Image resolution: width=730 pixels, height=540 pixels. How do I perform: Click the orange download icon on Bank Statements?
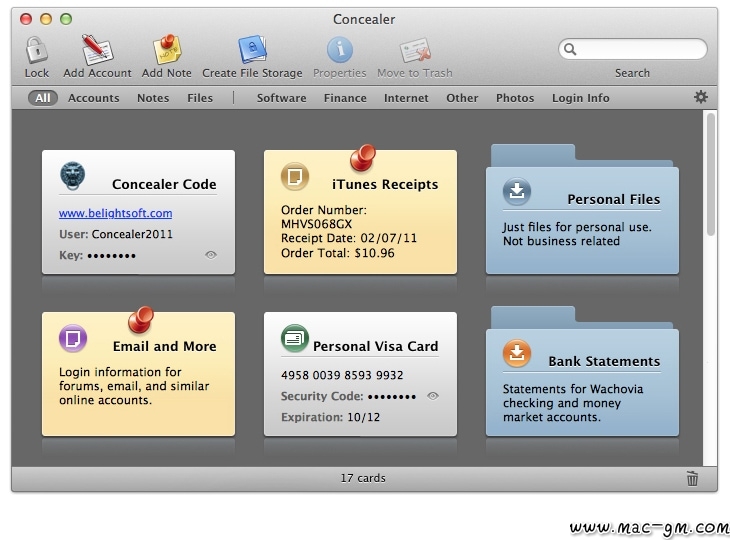(517, 353)
